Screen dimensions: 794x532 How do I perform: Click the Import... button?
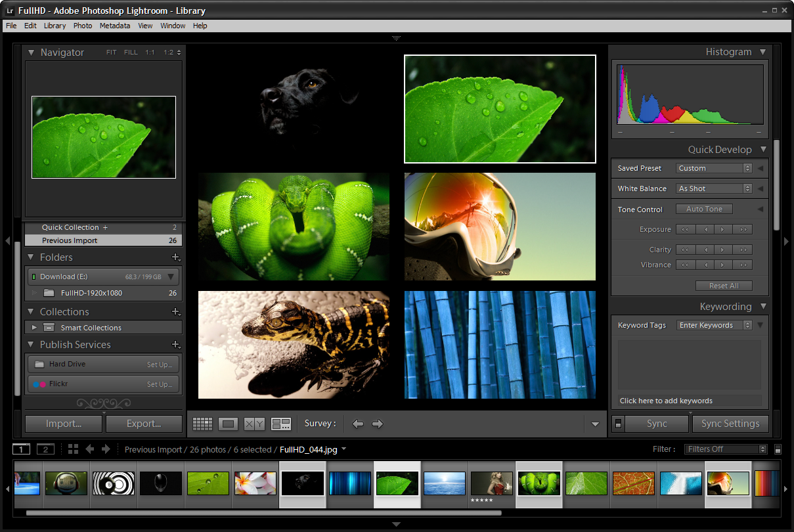tap(64, 424)
